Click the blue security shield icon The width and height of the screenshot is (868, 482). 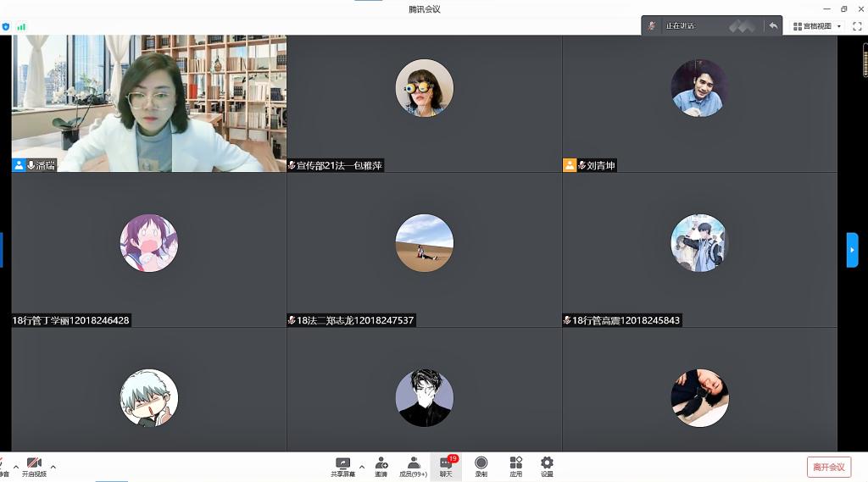pyautogui.click(x=6, y=26)
